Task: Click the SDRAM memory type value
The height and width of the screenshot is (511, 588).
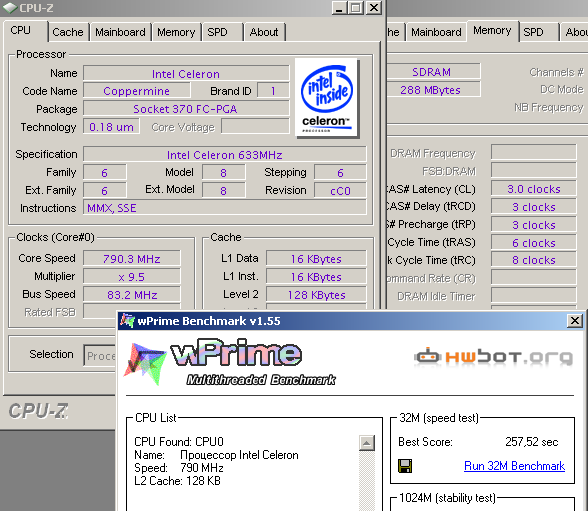Action: 433,71
